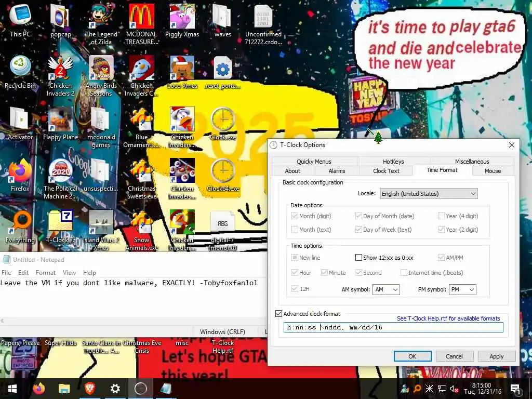Open the waves folder icon
Screen dimensions: 532x399
[x=222, y=20]
